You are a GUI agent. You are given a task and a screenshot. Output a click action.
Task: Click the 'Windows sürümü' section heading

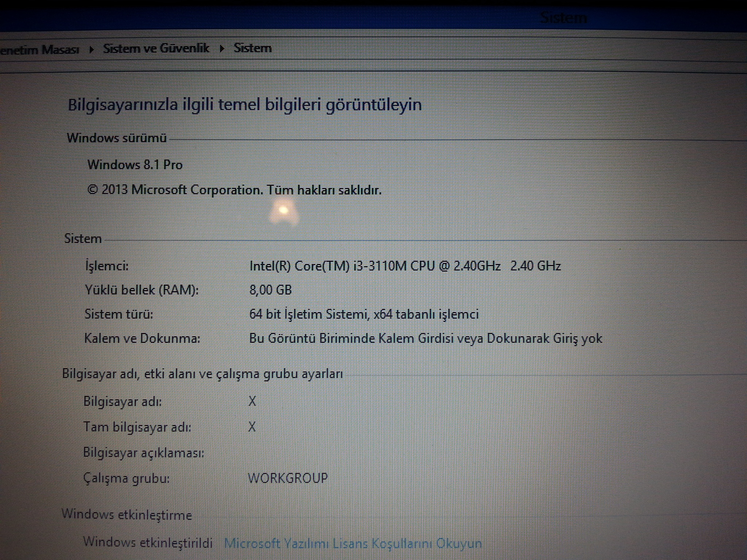click(x=117, y=138)
